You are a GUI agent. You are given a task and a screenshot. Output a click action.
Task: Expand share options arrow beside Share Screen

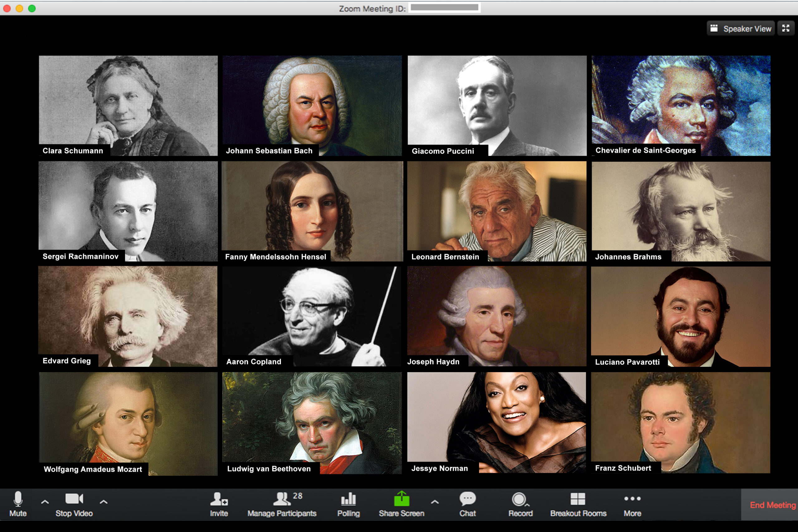(435, 502)
